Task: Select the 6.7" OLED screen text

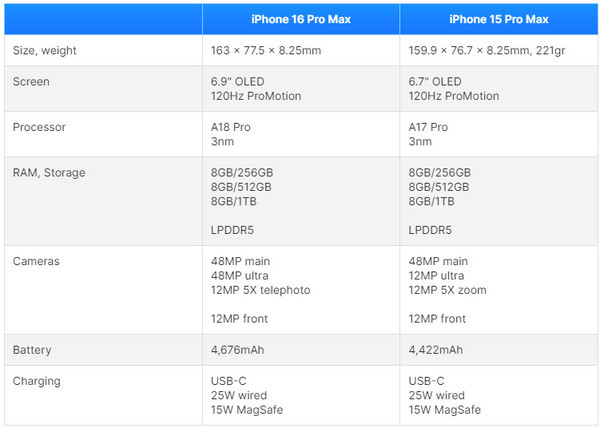Action: coord(435,81)
